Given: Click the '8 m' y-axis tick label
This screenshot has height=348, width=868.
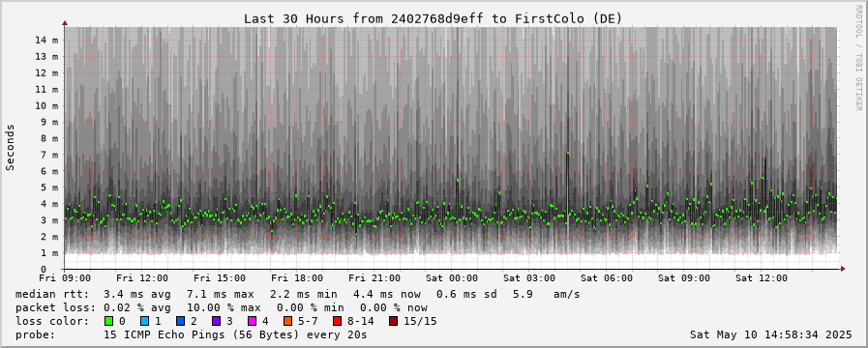Looking at the screenshot, I should click(49, 138).
